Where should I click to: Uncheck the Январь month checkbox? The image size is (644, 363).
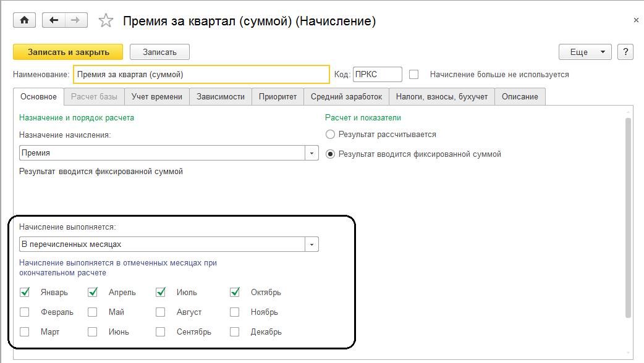[x=25, y=292]
